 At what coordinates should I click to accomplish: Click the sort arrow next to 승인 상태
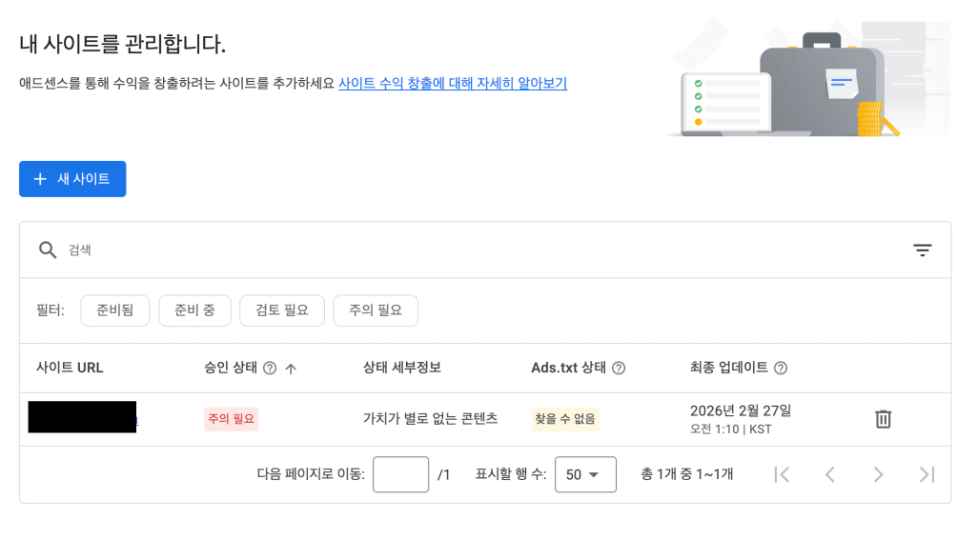pyautogui.click(x=291, y=369)
